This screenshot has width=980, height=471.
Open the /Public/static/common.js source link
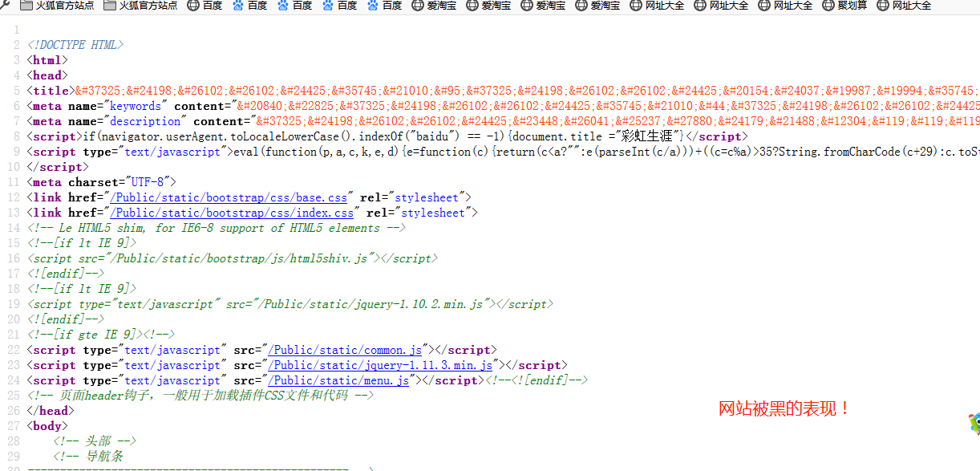click(x=346, y=350)
